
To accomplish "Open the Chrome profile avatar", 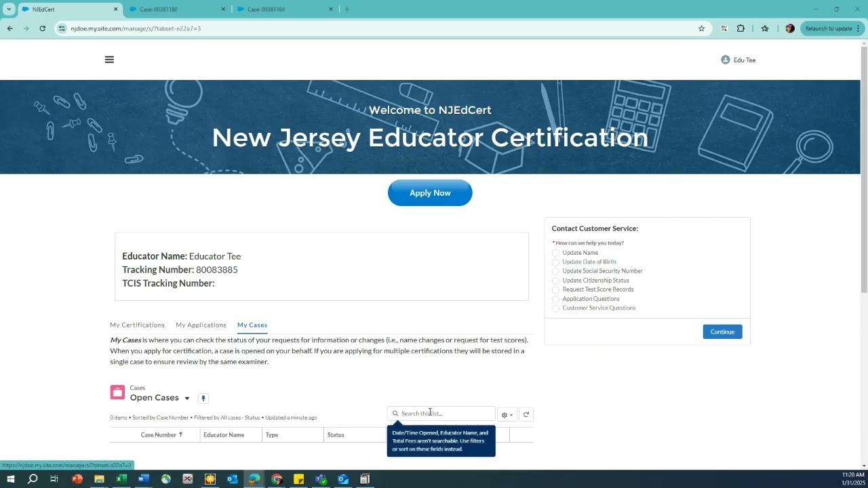I will (789, 28).
